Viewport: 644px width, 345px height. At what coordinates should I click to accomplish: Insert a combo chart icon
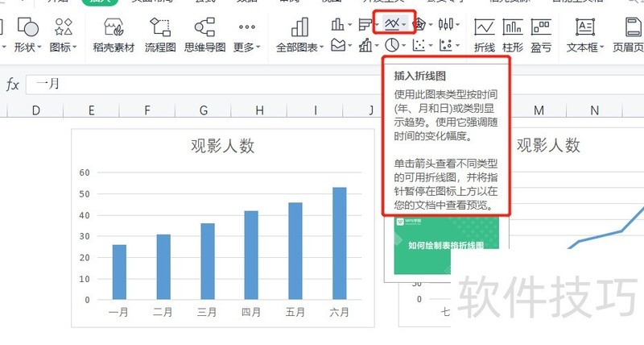[x=365, y=45]
